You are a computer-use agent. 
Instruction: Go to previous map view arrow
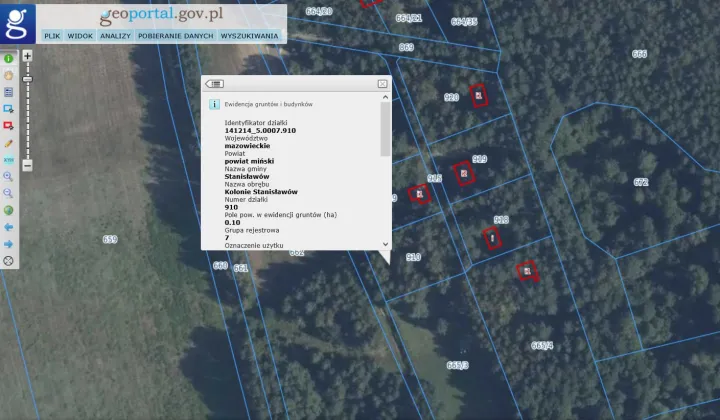tap(8, 227)
